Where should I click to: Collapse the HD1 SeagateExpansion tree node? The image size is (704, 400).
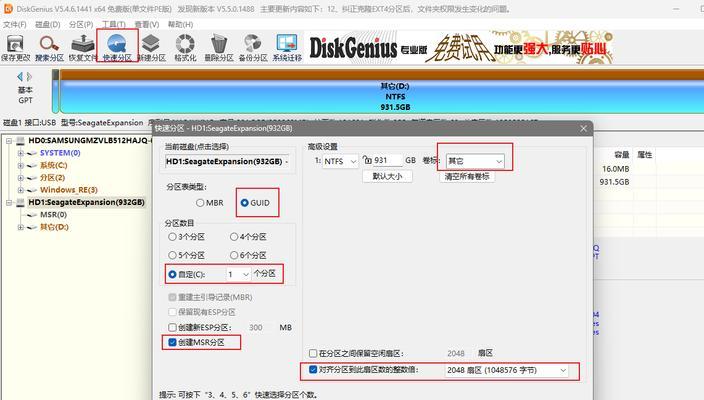click(x=9, y=203)
